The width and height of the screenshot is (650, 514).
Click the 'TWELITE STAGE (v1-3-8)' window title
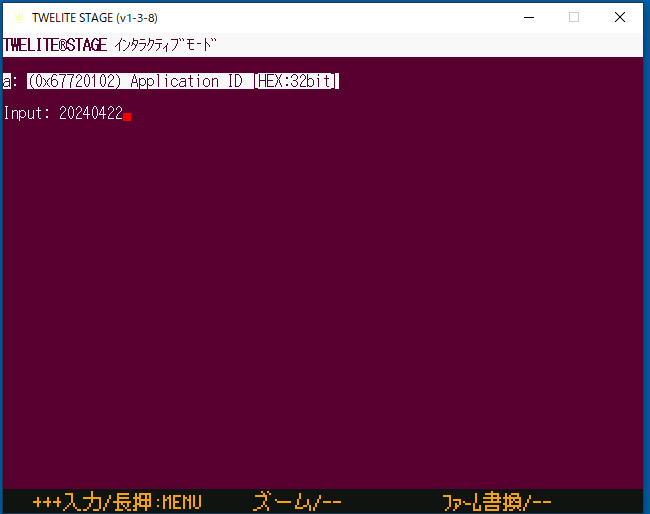coord(95,18)
